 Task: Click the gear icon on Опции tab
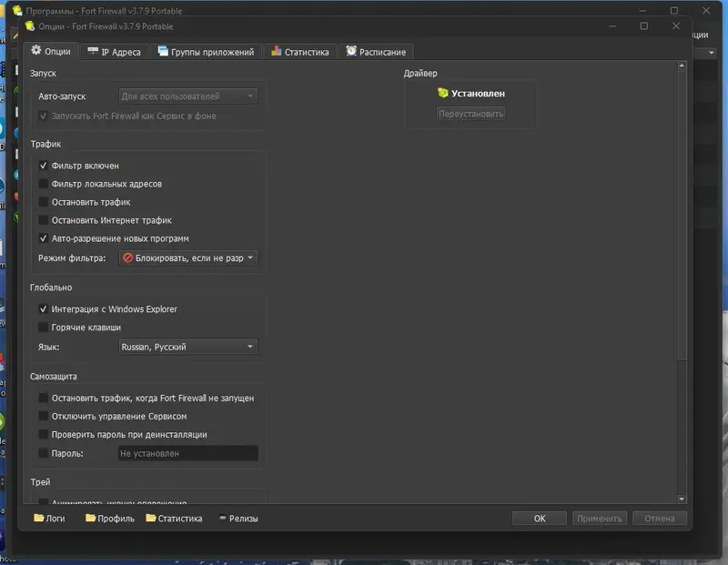pos(36,51)
